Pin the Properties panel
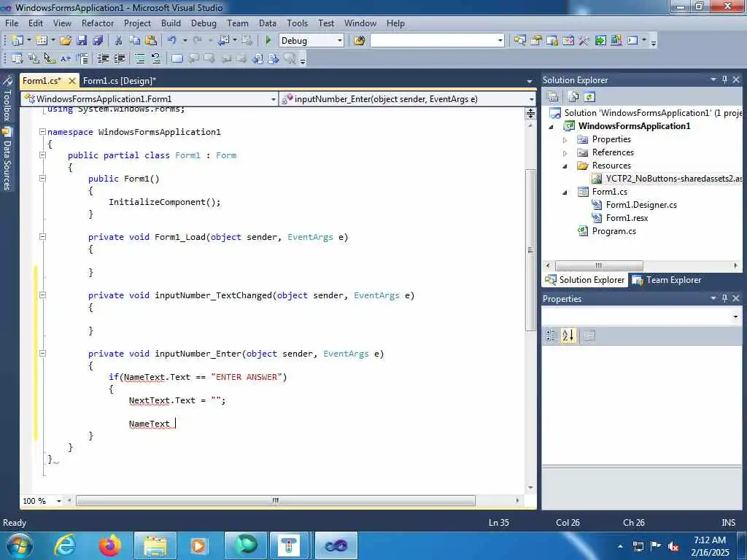This screenshot has width=747, height=560. point(724,298)
